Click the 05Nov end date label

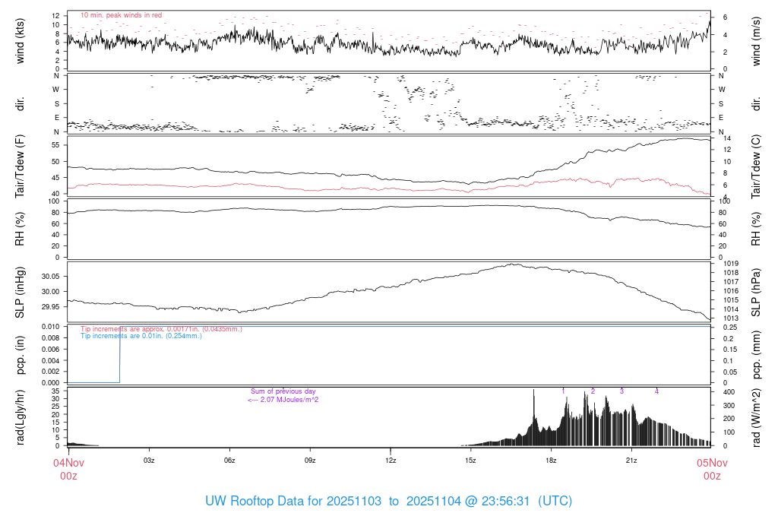pos(711,462)
